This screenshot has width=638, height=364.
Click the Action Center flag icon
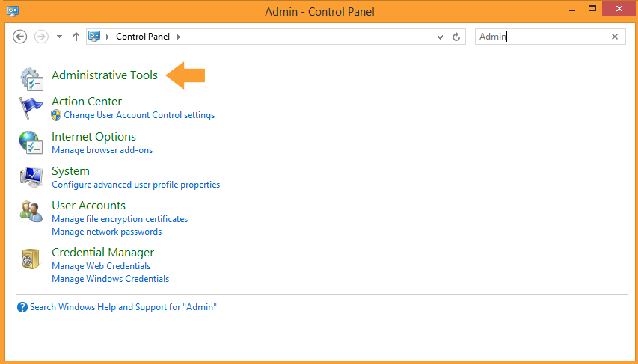tap(31, 108)
